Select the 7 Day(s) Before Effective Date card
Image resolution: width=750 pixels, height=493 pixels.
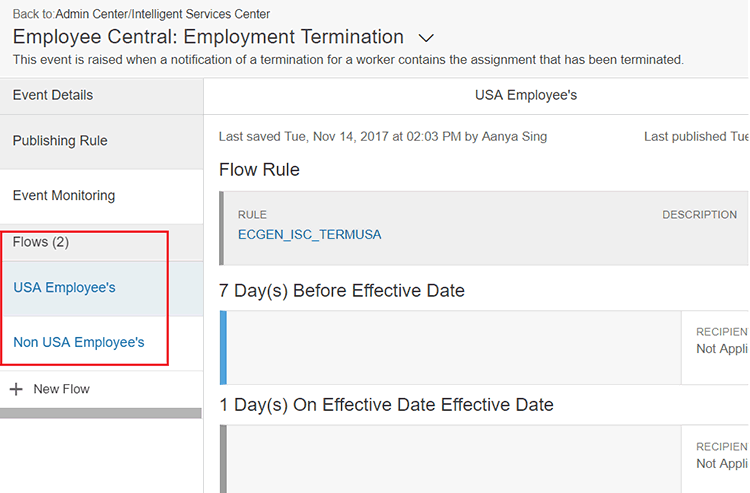click(484, 348)
